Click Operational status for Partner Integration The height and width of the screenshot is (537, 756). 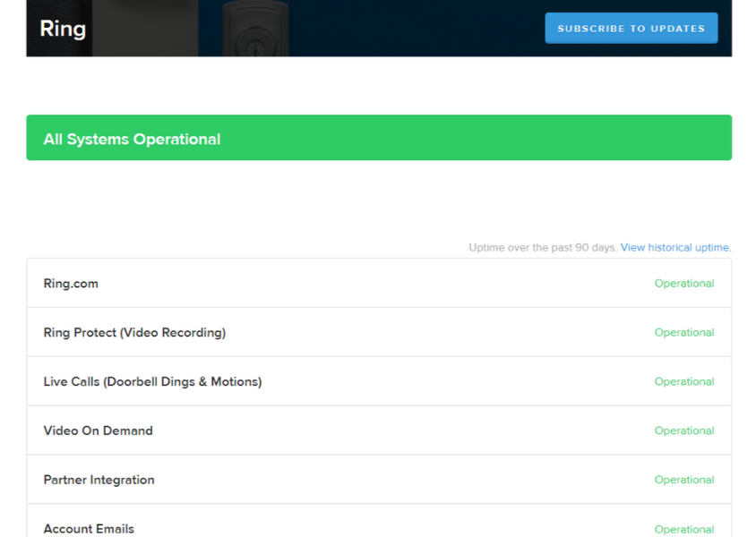683,481
